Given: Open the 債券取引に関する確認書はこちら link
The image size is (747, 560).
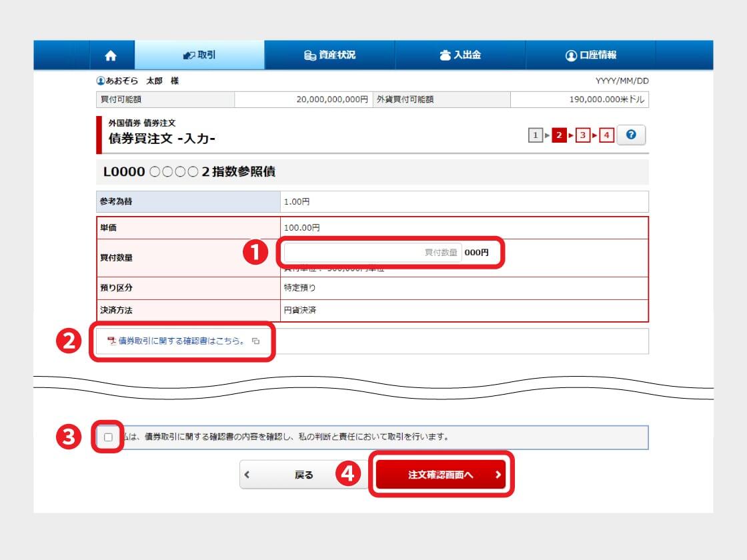Looking at the screenshot, I should click(181, 341).
